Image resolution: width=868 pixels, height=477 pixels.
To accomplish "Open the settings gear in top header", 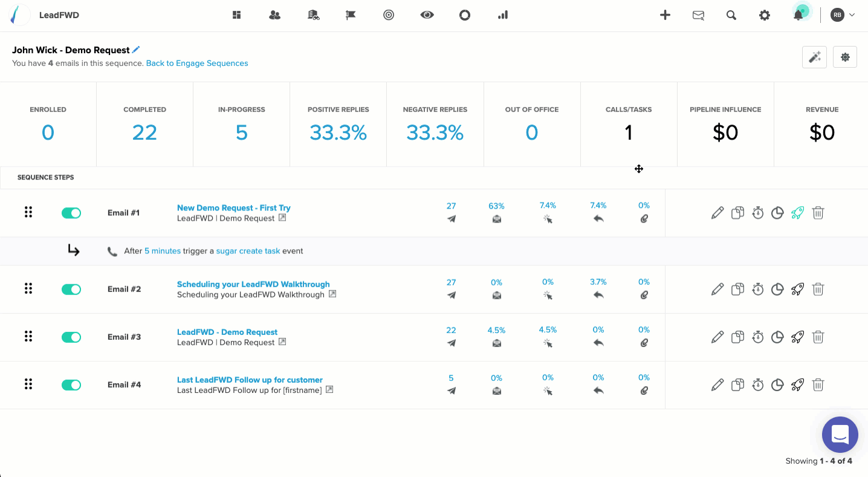I will click(x=765, y=15).
